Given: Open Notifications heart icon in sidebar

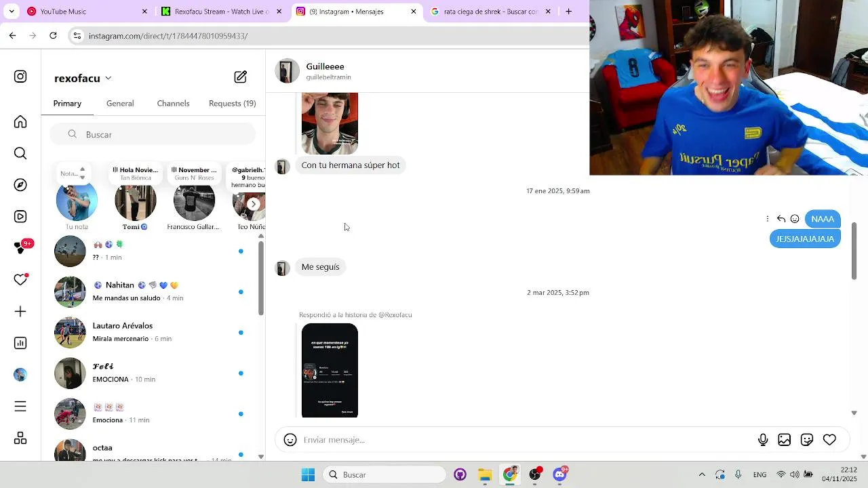Looking at the screenshot, I should [20, 280].
